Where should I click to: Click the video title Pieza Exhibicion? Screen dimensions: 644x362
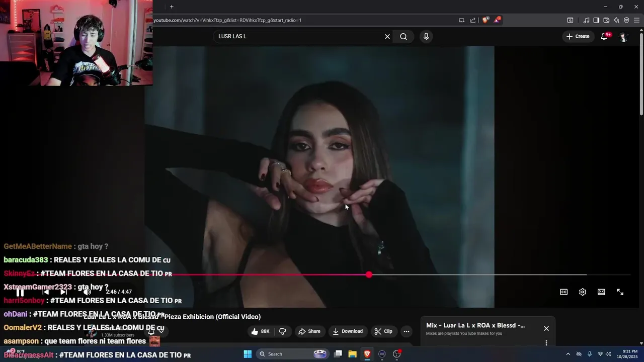172,317
